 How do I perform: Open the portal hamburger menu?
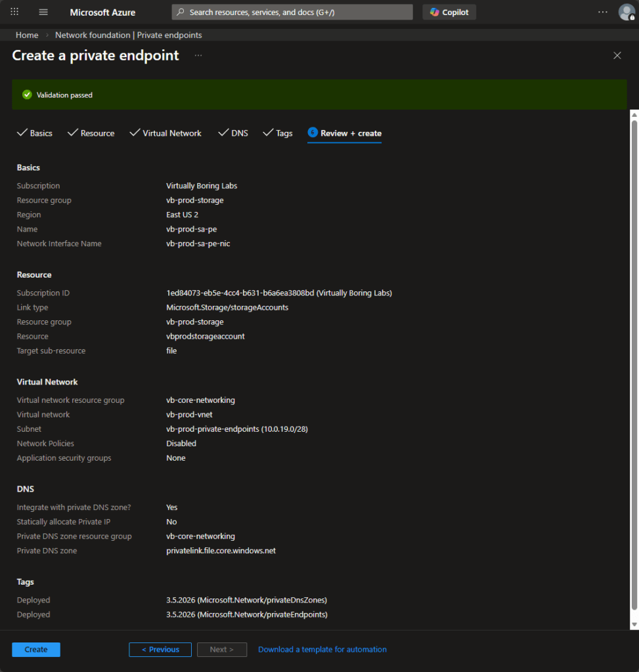coord(43,12)
